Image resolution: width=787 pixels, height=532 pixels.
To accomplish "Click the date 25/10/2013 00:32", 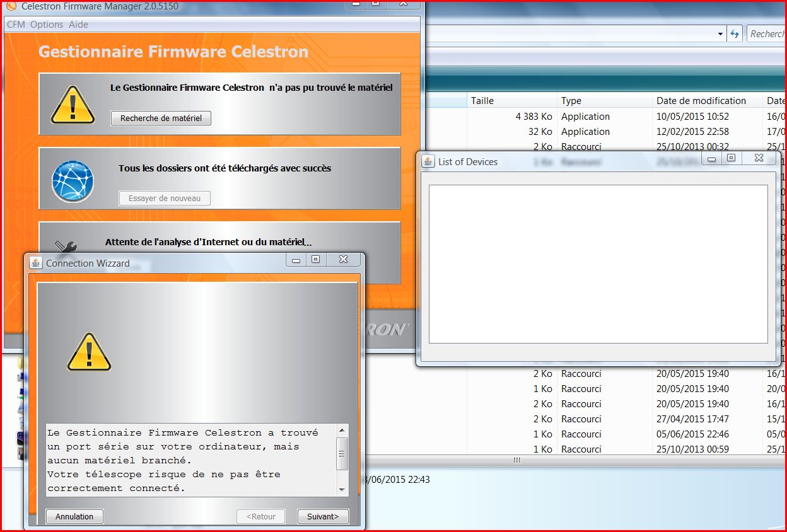I will point(692,146).
